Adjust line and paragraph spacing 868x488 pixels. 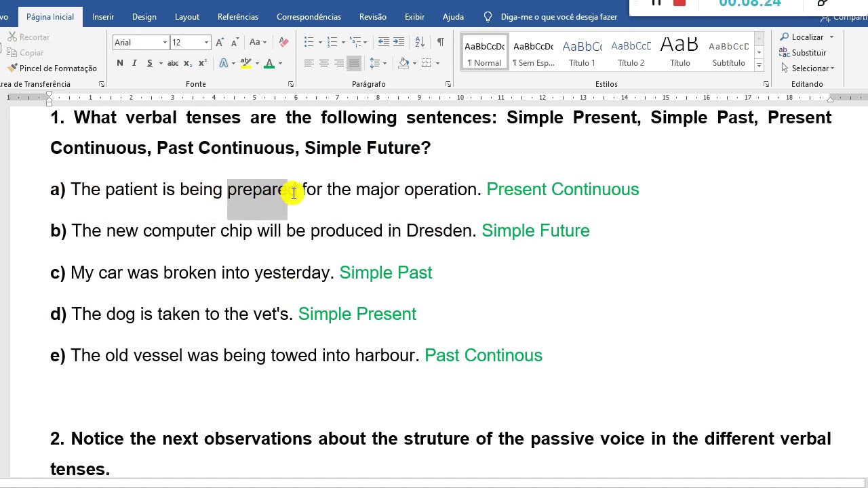(374, 64)
